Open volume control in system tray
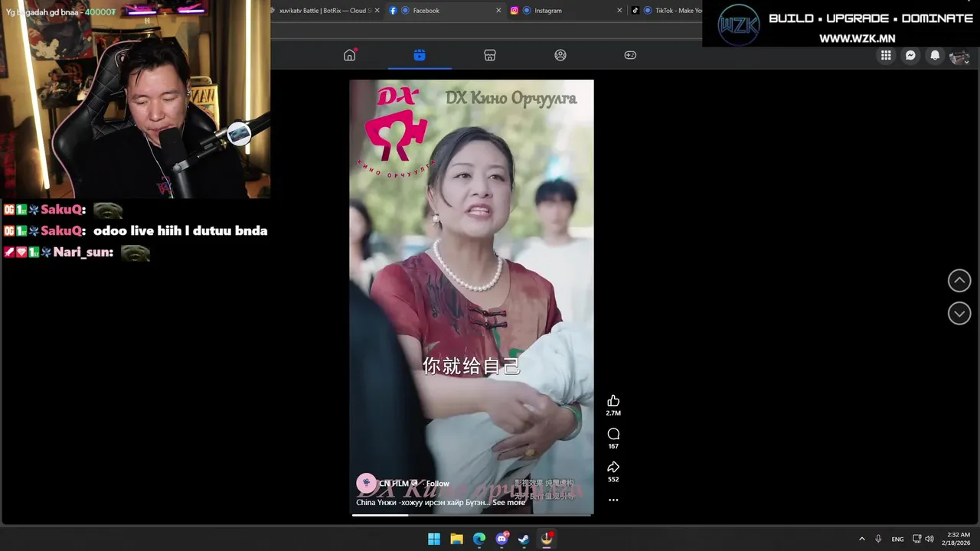Screen dimensions: 980x551 point(929,539)
